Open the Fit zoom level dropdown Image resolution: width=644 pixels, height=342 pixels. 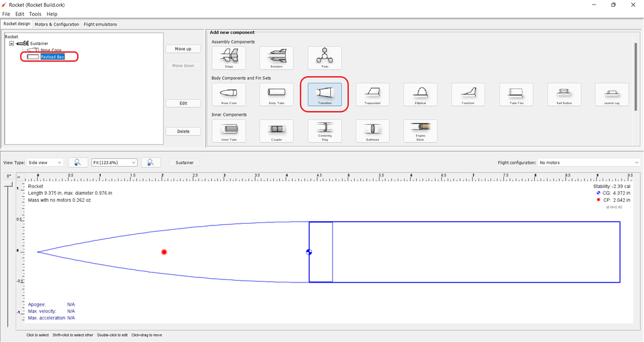[x=114, y=162]
